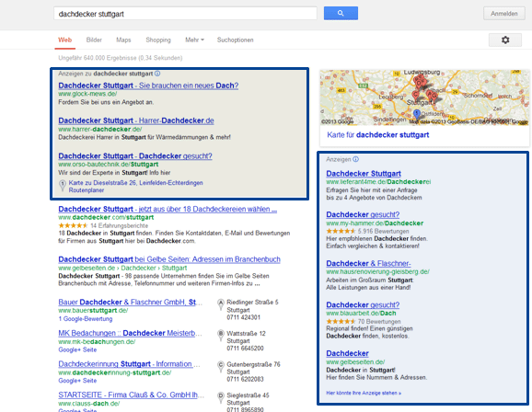Open right ad 'Dachdecker' gelbeseiten.de
Image resolution: width=532 pixels, height=412 pixels.
(x=347, y=353)
